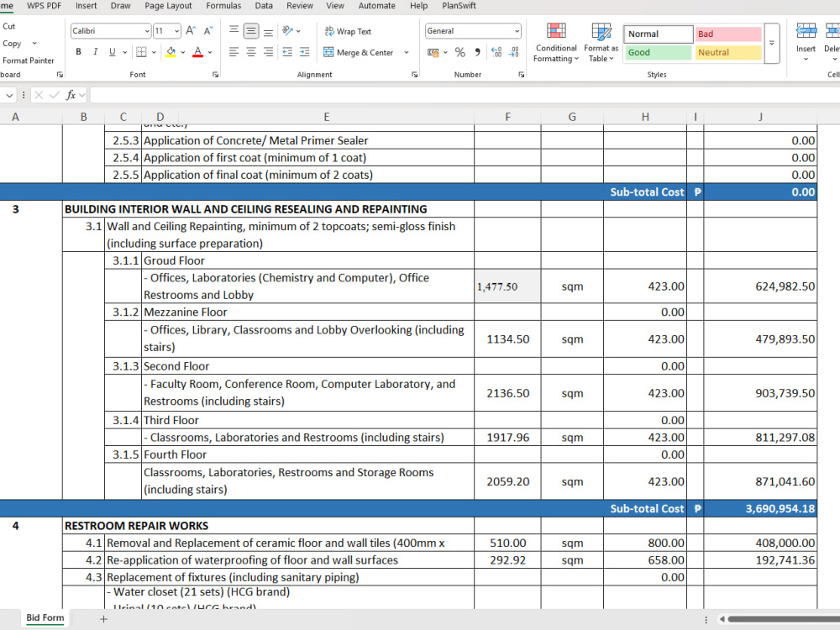
Task: Select cell with 1,477.50
Action: pyautogui.click(x=507, y=286)
